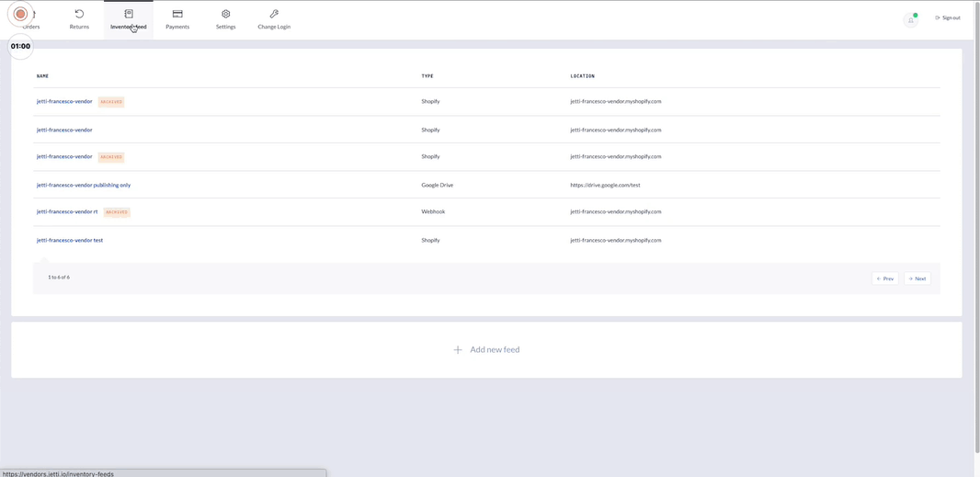This screenshot has height=477, width=980.
Task: Sign out of the account
Action: 948,17
